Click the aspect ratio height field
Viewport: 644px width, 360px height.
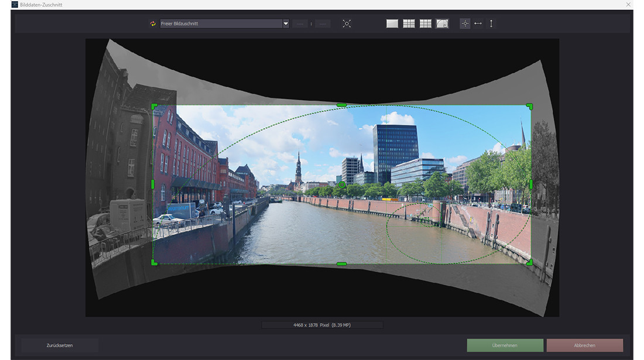tap(322, 24)
